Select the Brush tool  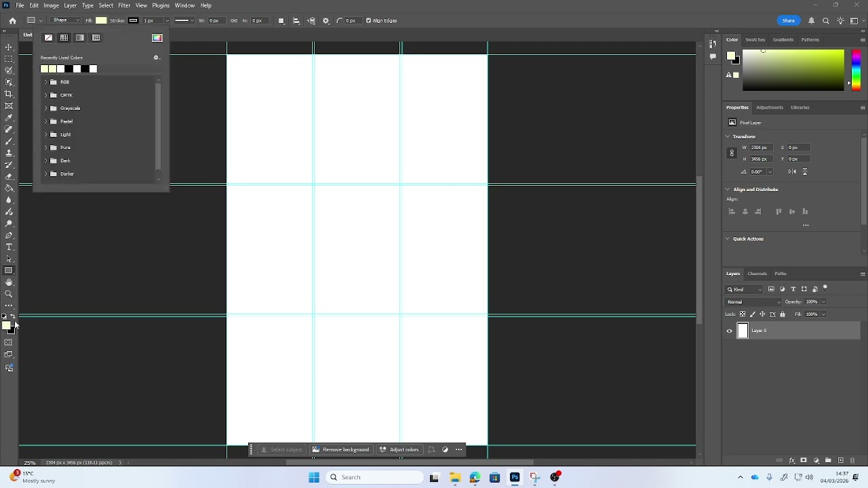[9, 141]
